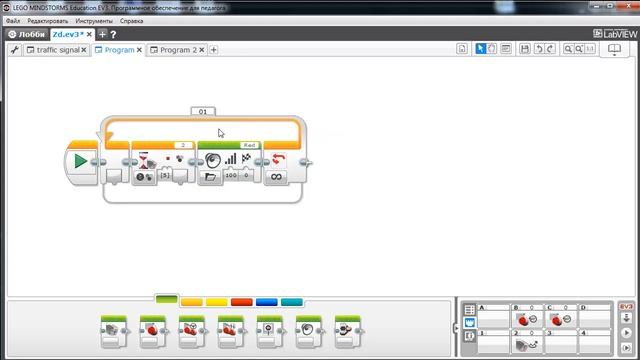Collapse the hardware page with arrow handle
The height and width of the screenshot is (360, 640).
point(456,327)
